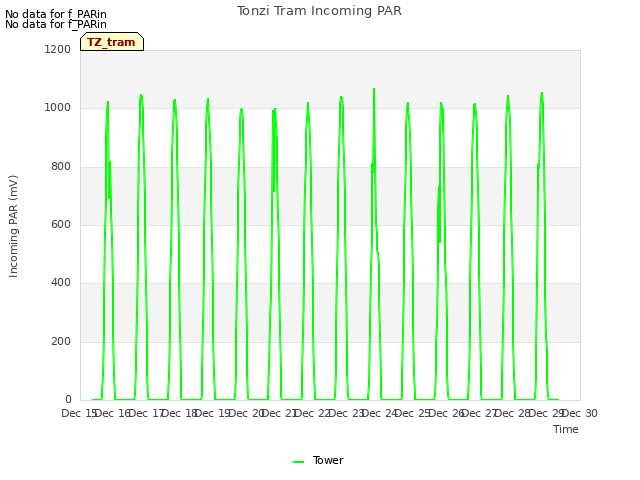
Task: Click the first No data for f_PARin message
Action: tap(56, 14)
